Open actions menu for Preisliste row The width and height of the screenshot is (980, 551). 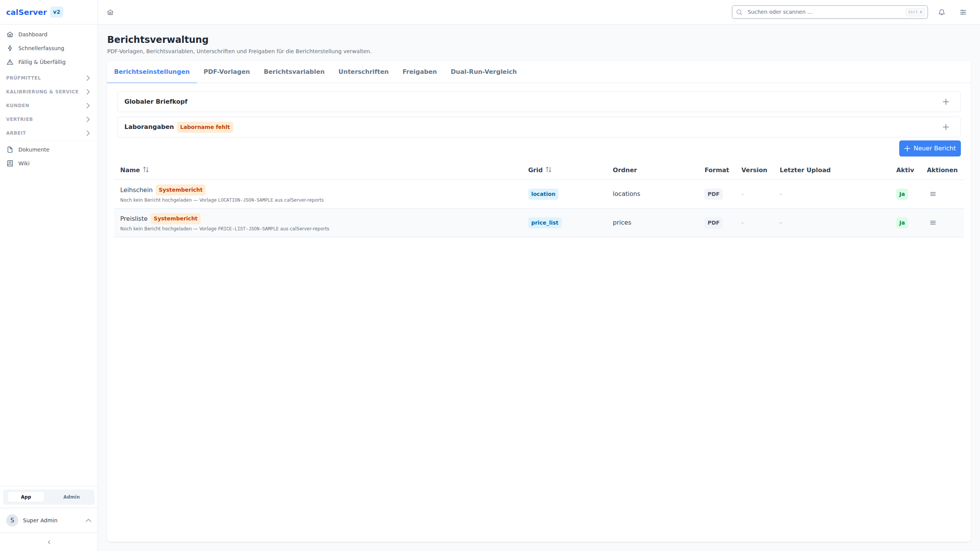pyautogui.click(x=933, y=223)
